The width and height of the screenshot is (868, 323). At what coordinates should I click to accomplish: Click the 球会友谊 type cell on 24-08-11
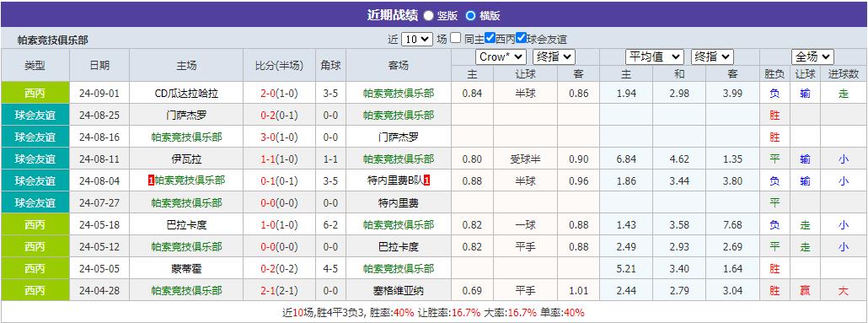coord(35,159)
